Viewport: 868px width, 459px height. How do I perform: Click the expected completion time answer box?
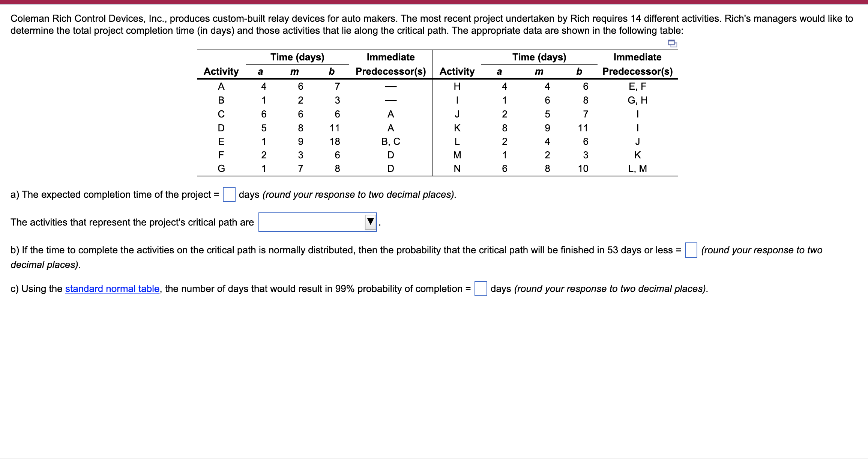[229, 194]
